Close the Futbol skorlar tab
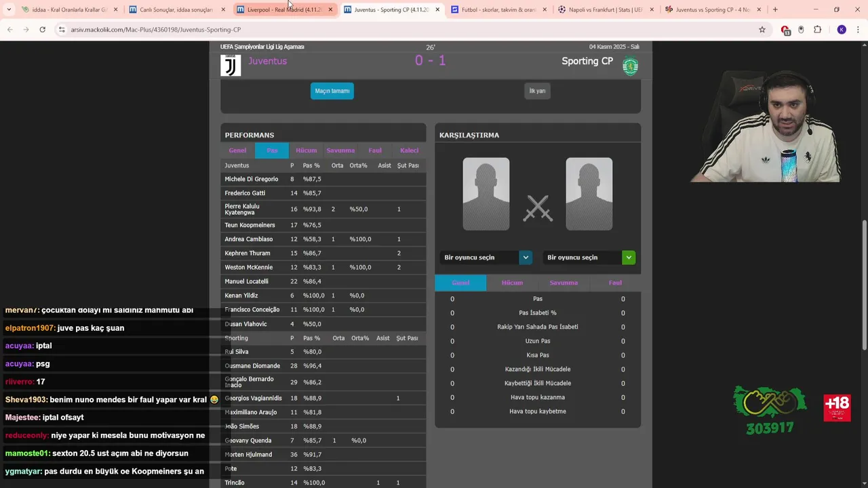868x488 pixels. (545, 9)
